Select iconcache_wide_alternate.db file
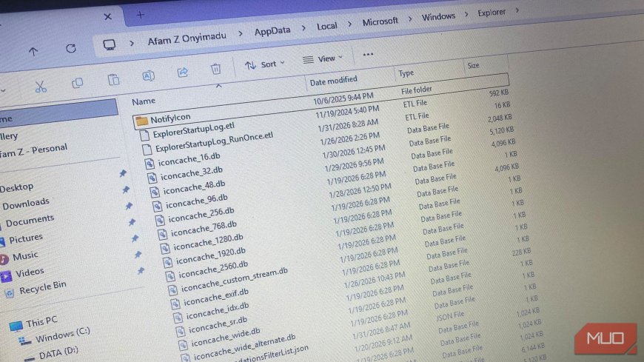Screen dimensions: 644x362 (243, 348)
